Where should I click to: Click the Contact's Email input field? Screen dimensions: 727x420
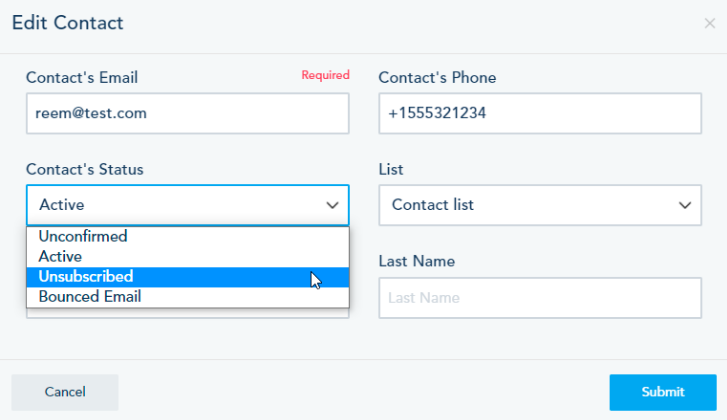187,113
